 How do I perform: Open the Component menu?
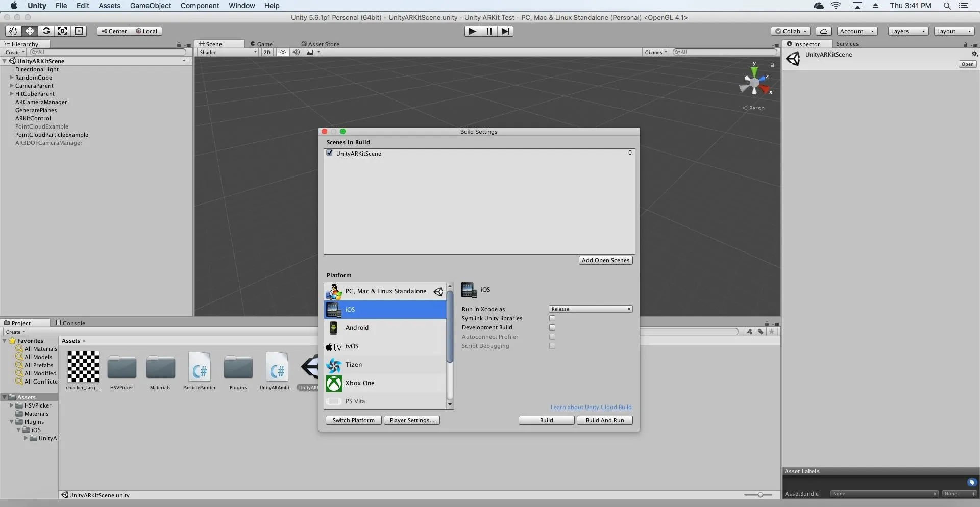pos(200,6)
